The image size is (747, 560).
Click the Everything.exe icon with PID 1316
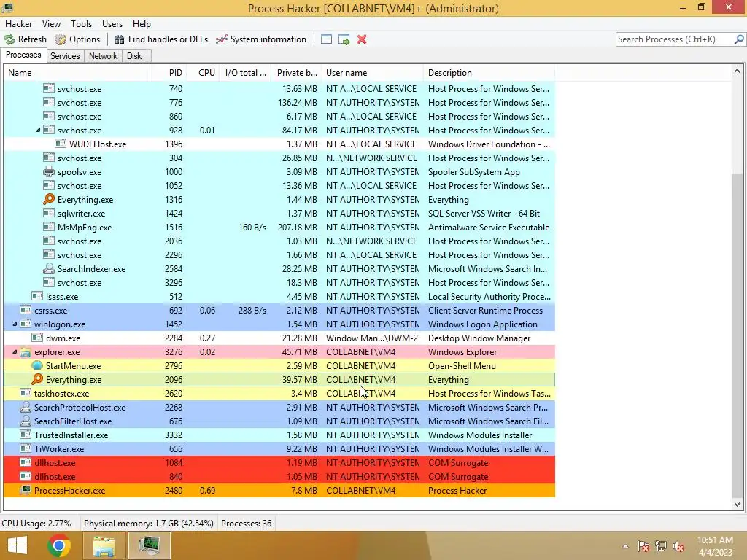[x=49, y=200]
